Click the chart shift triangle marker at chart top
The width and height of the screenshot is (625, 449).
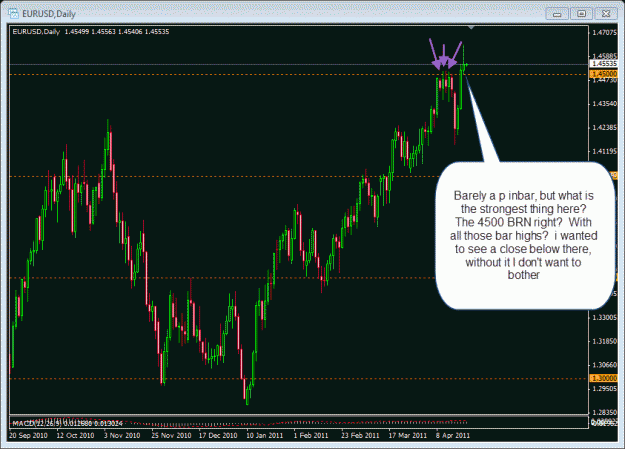point(471,28)
